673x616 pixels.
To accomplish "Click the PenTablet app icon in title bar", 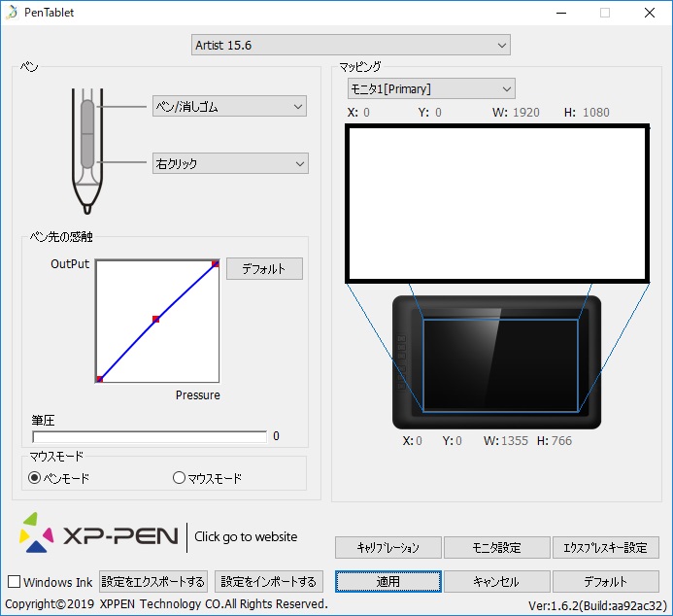I will (12, 13).
